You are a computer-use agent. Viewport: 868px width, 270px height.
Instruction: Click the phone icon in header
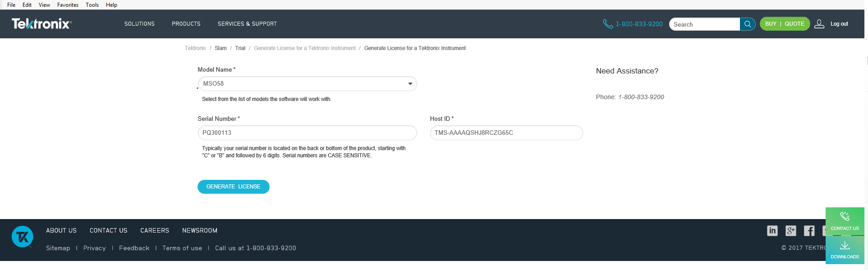click(x=607, y=24)
